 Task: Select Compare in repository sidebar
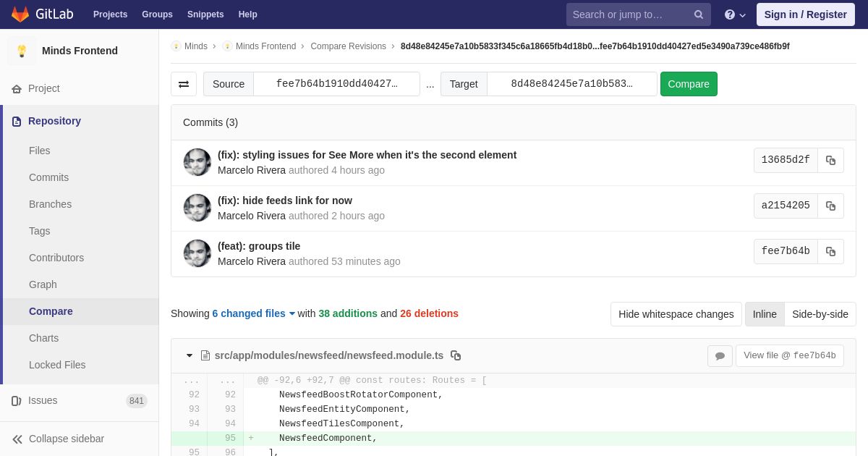(51, 311)
